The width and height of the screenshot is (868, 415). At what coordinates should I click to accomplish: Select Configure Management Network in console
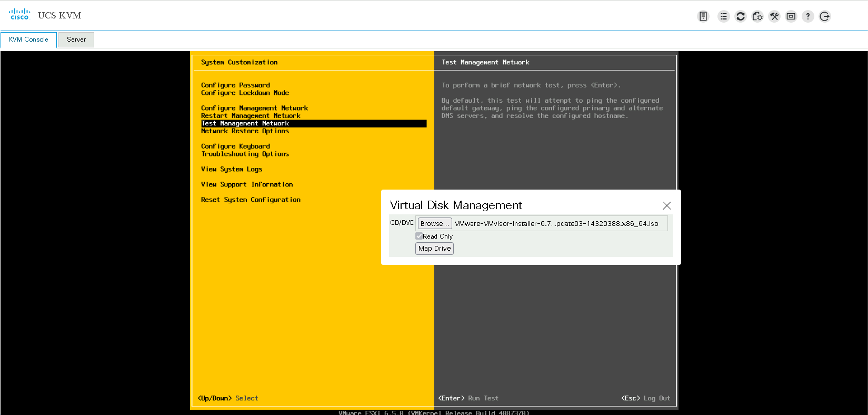254,108
